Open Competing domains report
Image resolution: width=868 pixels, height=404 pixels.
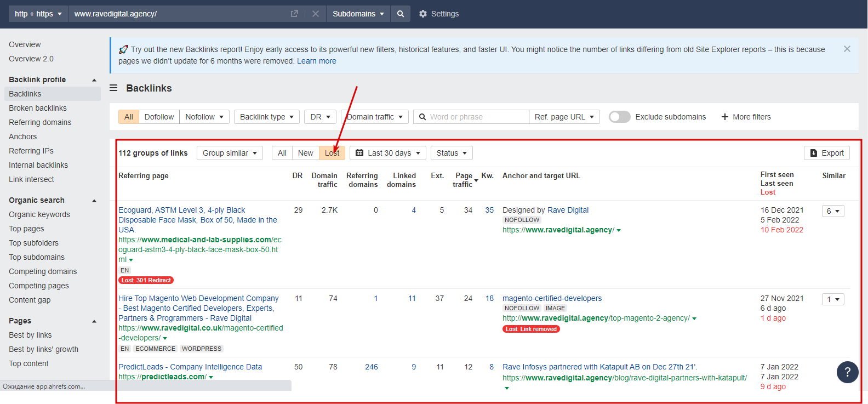(x=43, y=271)
